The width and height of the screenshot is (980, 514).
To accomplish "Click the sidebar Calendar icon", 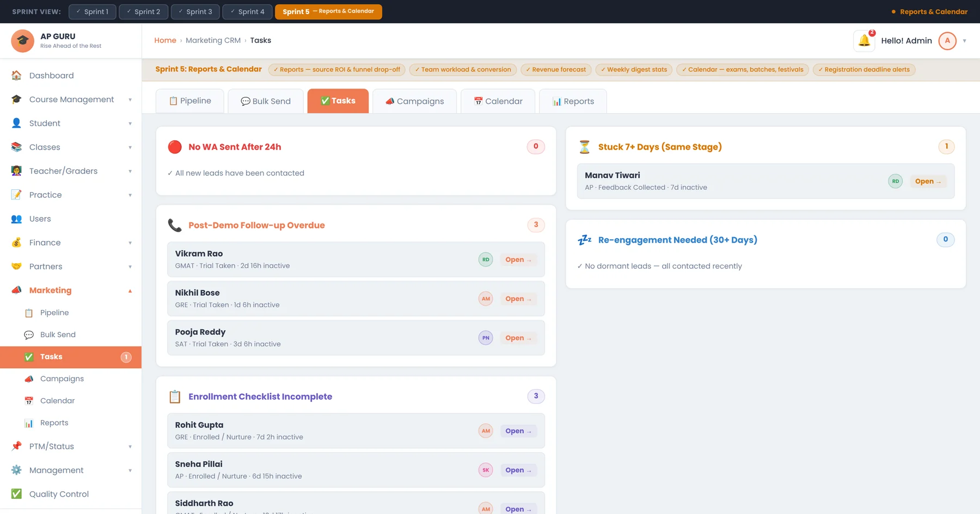I will click(29, 401).
